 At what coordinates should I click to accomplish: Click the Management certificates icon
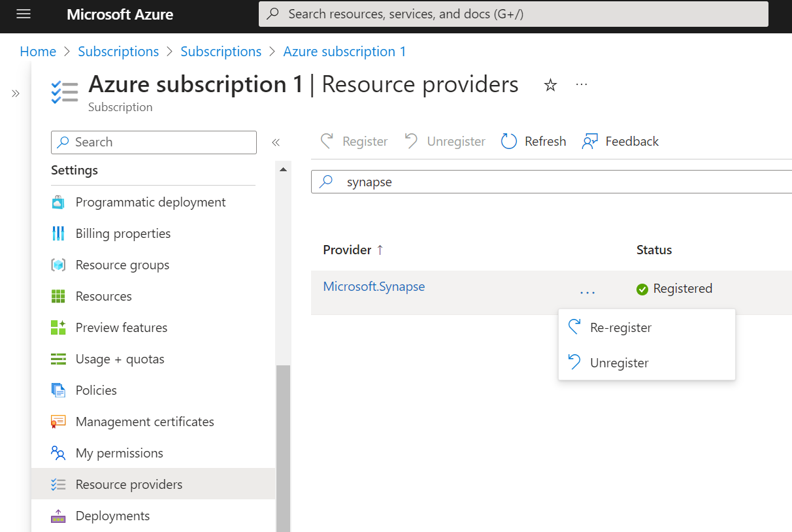pos(58,422)
